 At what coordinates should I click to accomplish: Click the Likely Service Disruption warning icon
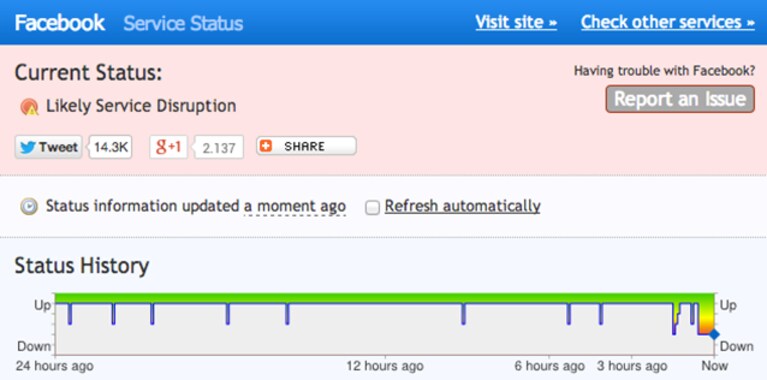point(29,107)
